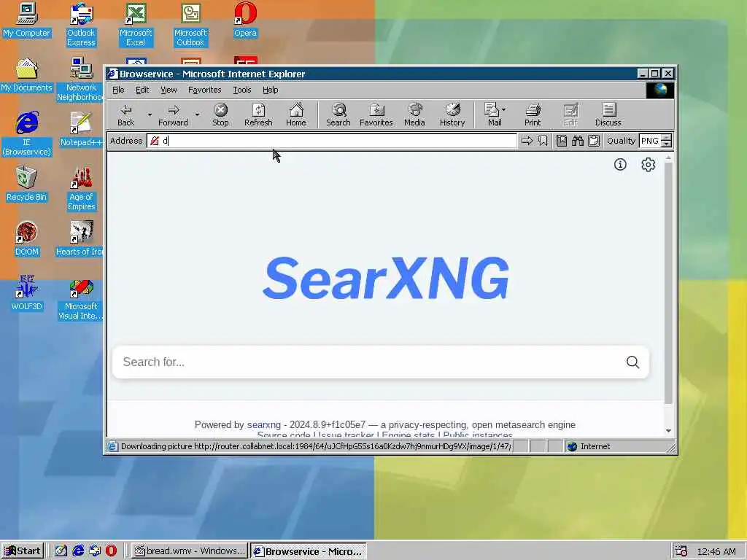Open the File menu
Viewport: 747px width, 560px height.
[118, 90]
